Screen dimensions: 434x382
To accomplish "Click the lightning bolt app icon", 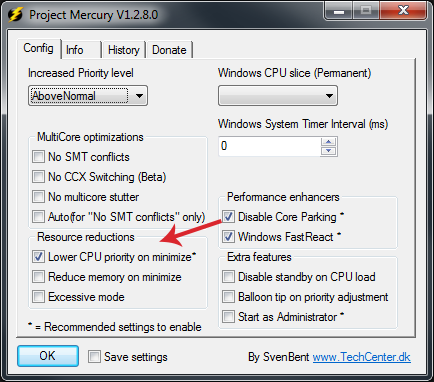I will [x=15, y=15].
